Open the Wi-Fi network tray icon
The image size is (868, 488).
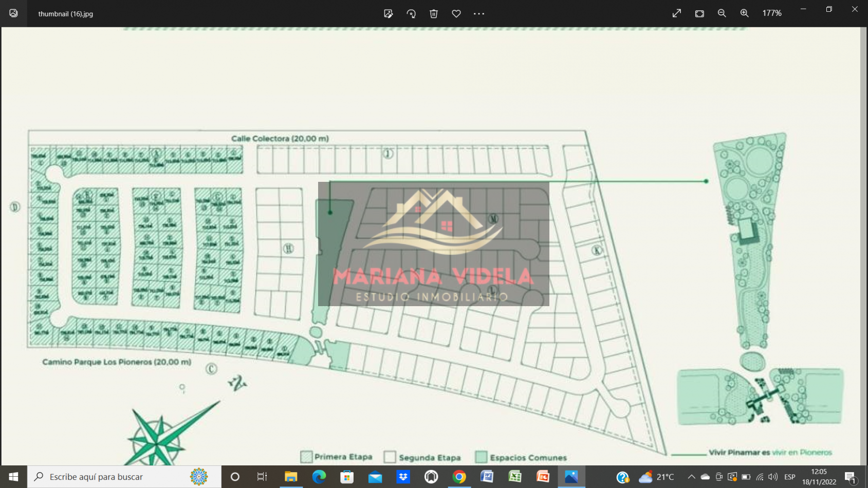click(760, 477)
